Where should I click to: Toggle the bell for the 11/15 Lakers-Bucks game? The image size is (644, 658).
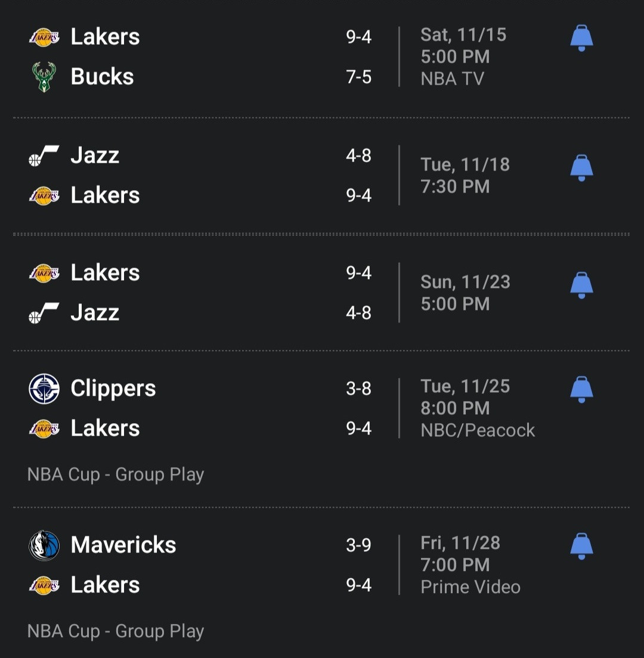[581, 38]
